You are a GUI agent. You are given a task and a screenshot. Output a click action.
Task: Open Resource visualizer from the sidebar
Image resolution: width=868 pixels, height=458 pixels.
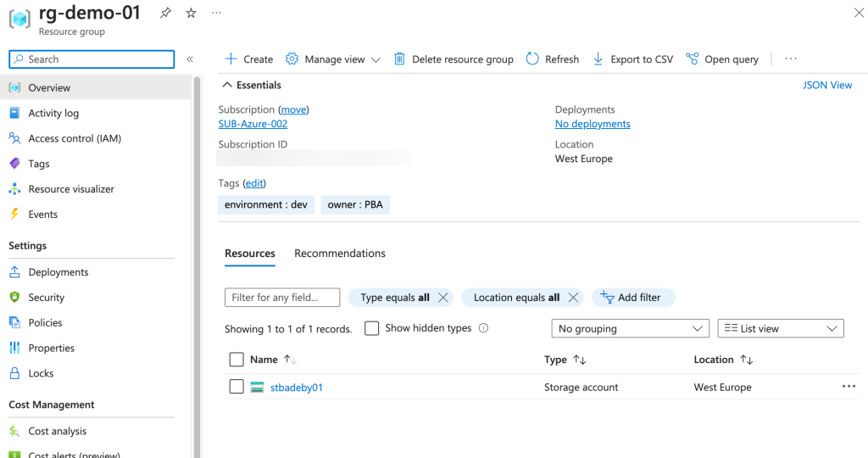pos(70,189)
